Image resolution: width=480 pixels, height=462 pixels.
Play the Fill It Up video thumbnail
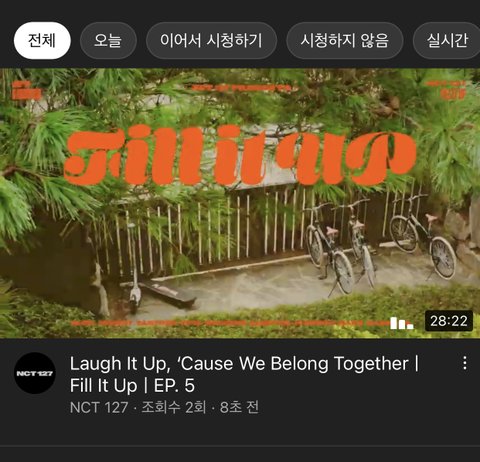pyautogui.click(x=240, y=203)
